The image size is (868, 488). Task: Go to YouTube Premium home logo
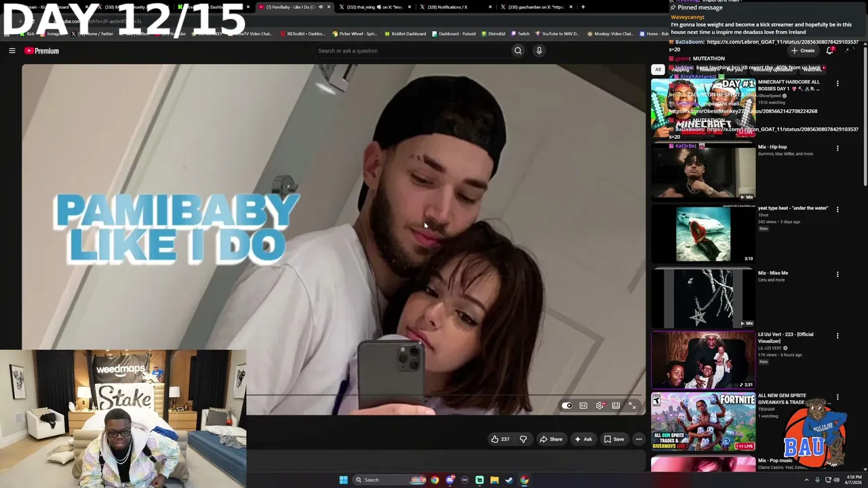(42, 51)
